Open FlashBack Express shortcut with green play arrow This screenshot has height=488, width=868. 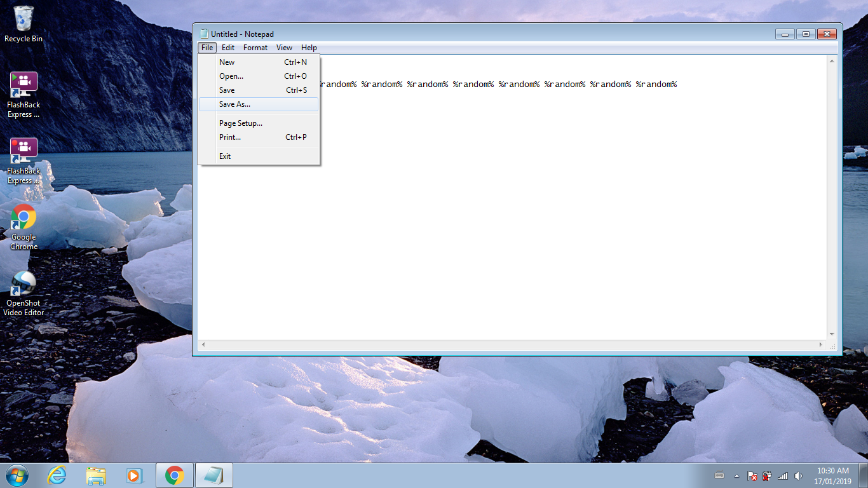coord(24,95)
